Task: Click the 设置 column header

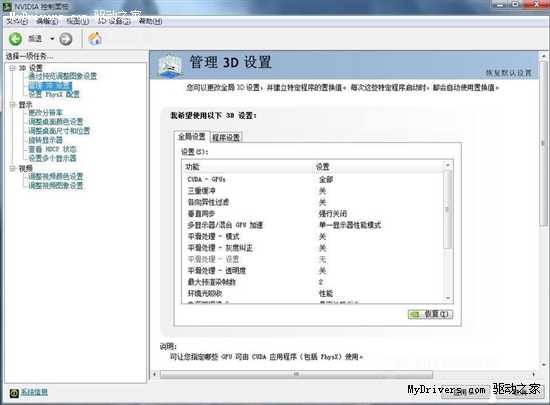Action: click(377, 167)
